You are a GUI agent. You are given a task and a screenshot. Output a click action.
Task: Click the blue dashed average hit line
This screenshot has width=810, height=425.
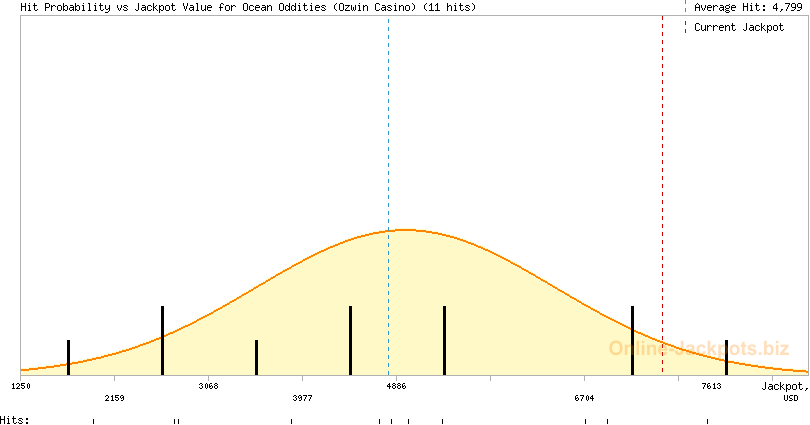388,120
